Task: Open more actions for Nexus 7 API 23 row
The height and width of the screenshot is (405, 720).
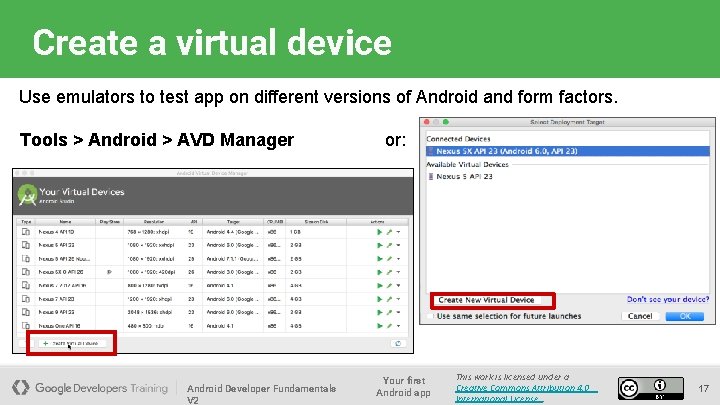Action: point(399,299)
